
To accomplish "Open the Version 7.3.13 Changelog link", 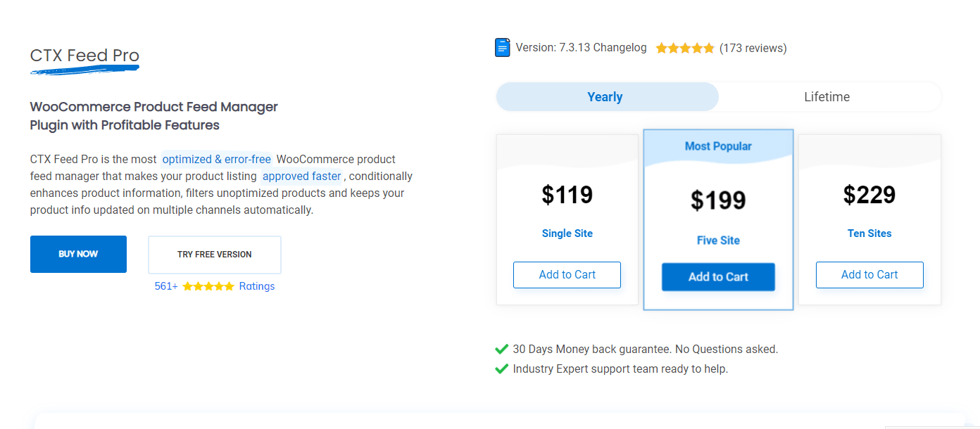I will [581, 48].
